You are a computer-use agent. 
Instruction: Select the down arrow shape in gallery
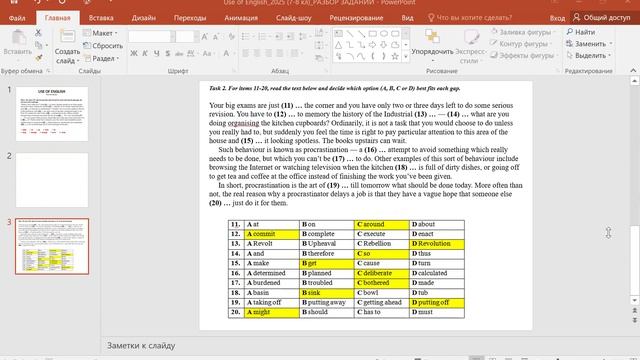click(x=384, y=45)
